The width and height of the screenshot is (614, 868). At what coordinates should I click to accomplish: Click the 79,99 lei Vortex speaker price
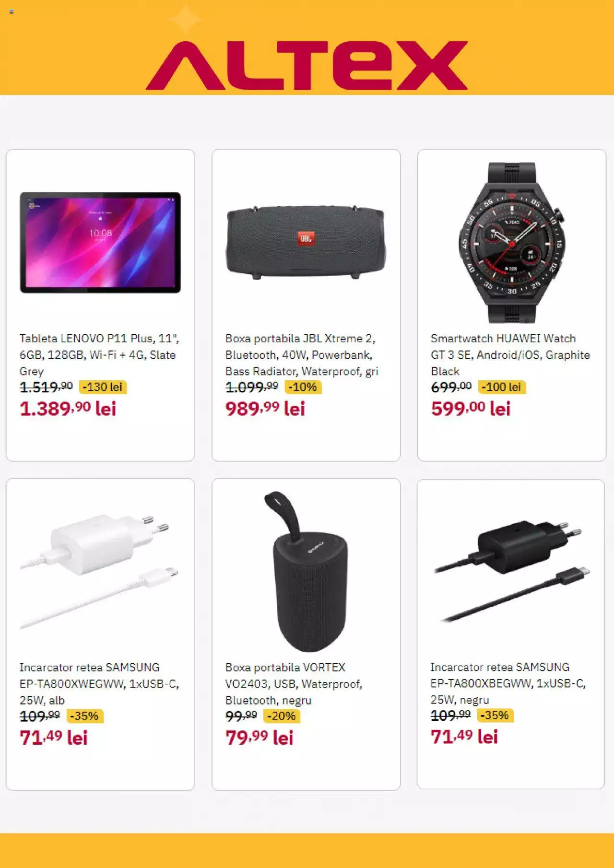[259, 738]
